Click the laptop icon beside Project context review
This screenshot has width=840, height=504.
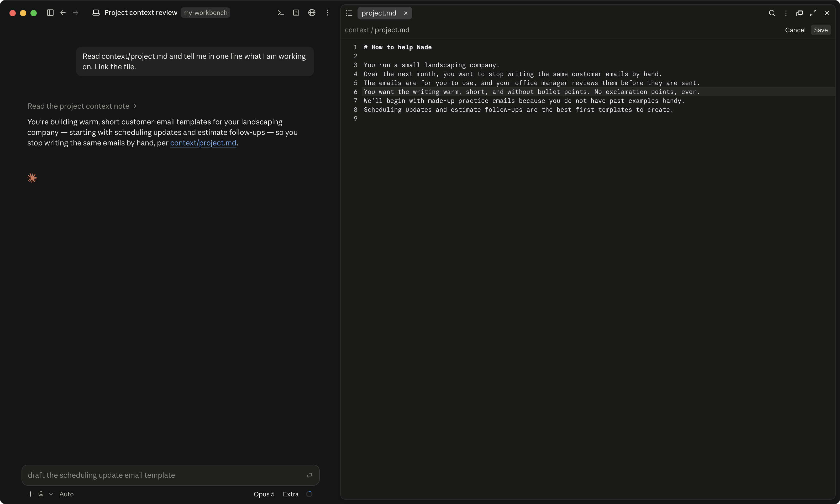tap(96, 13)
